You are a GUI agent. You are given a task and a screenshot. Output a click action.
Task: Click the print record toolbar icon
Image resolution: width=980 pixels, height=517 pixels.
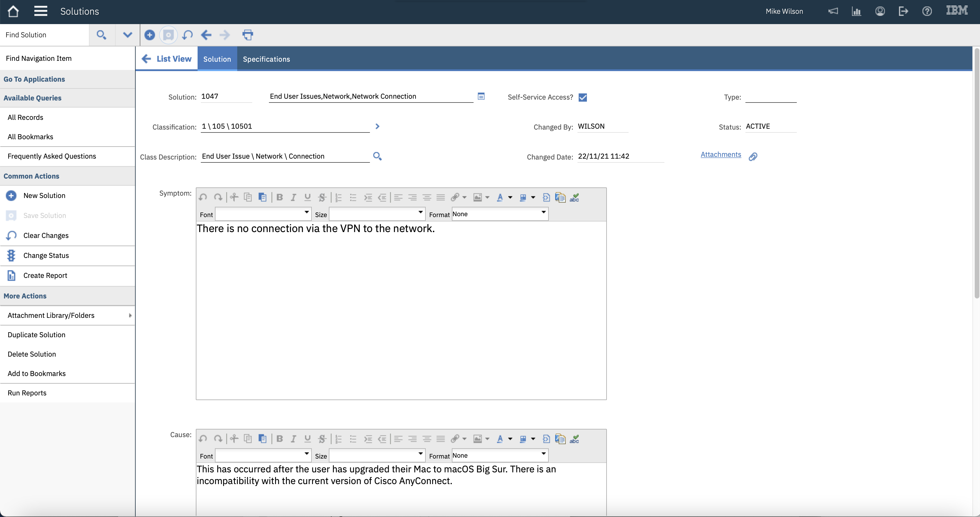point(248,35)
